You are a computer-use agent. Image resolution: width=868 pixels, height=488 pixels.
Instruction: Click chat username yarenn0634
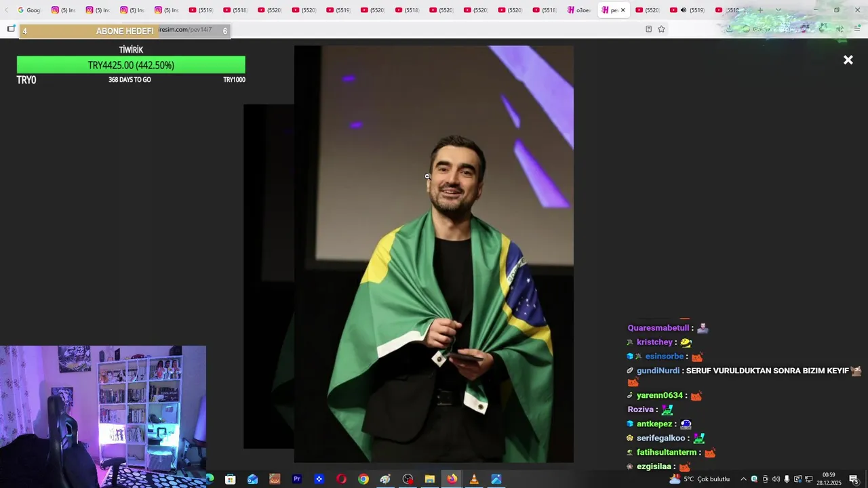point(660,396)
